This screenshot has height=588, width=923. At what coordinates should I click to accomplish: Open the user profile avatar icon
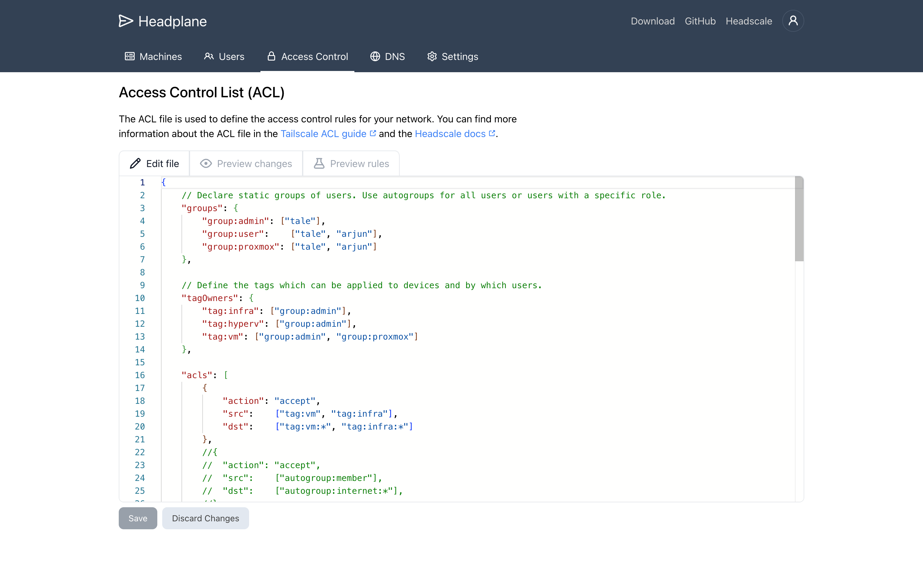(x=793, y=21)
